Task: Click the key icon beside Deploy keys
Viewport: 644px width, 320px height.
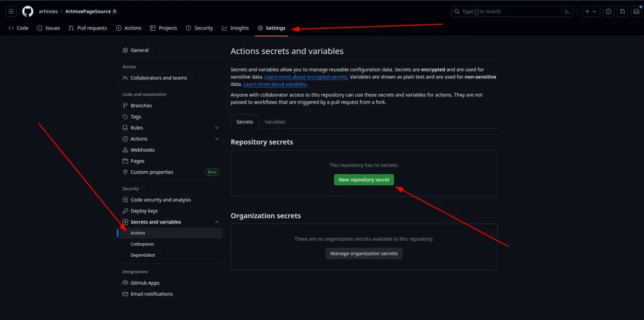Action: pyautogui.click(x=125, y=210)
